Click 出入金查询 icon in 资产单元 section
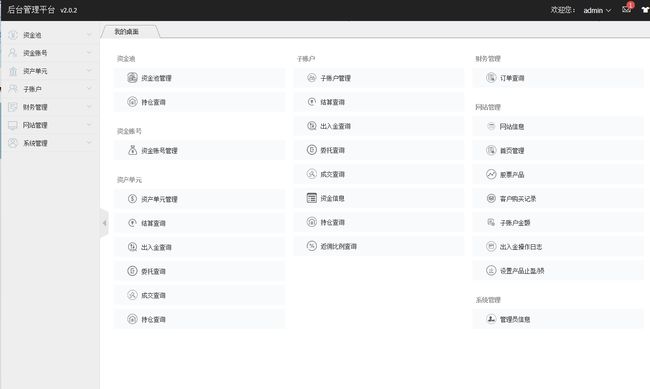The image size is (650, 389). [132, 247]
